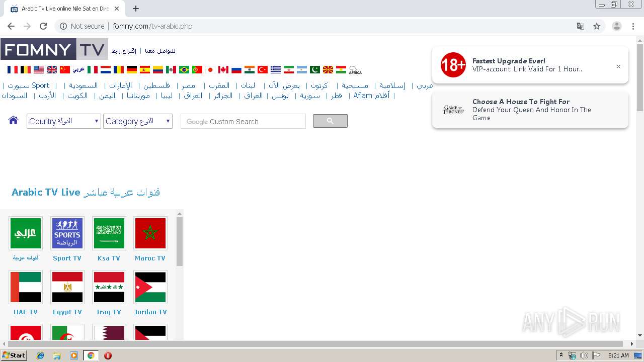The height and width of the screenshot is (362, 644).
Task: Open the إسلامية menu link
Action: tap(392, 85)
